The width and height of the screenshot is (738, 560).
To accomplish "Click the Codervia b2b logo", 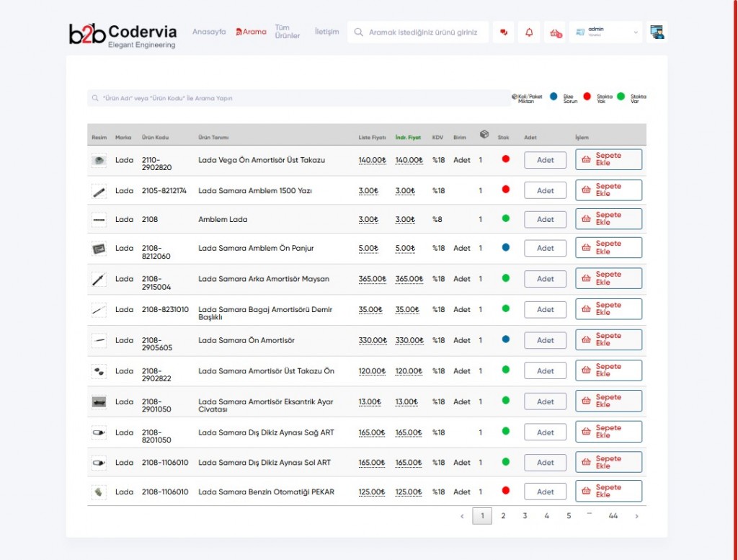I will [x=123, y=35].
